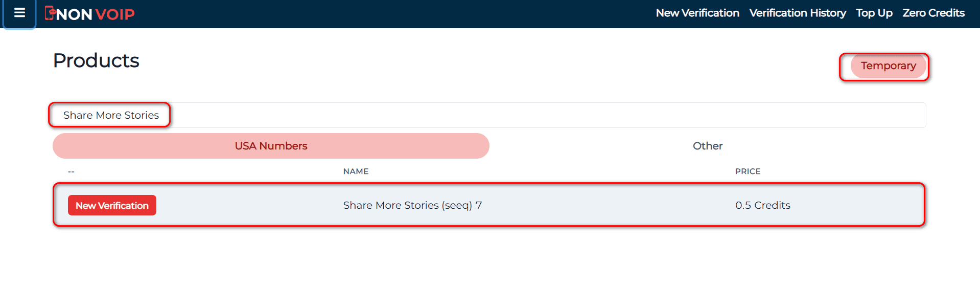
Task: Click the 0.5 Credits price
Action: 762,205
